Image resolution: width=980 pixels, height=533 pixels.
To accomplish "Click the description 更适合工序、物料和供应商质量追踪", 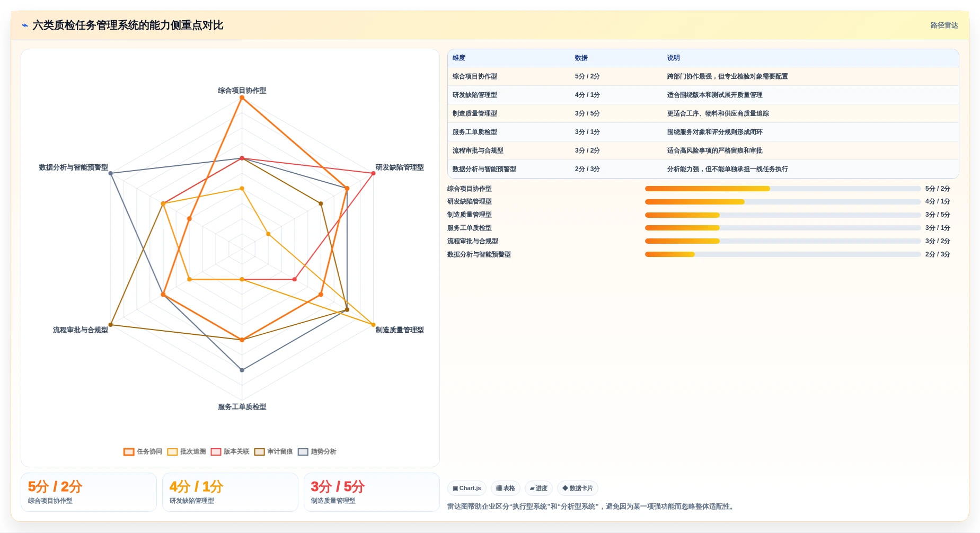I will coord(718,113).
